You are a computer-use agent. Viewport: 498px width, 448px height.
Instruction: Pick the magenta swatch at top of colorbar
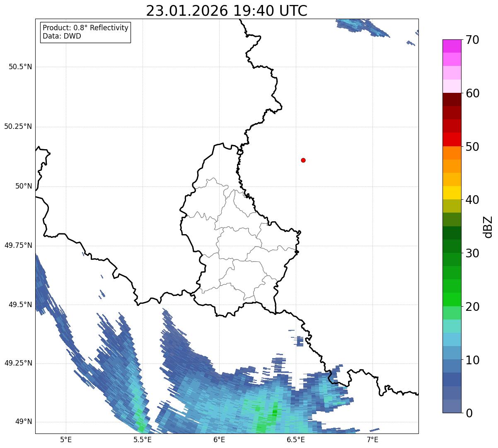[452, 46]
